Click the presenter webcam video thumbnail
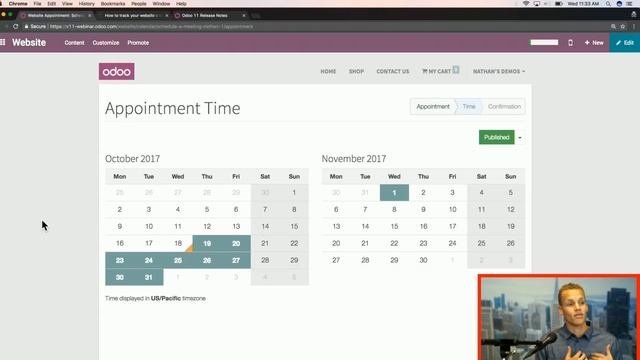Image resolution: width=640 pixels, height=360 pixels. [x=559, y=317]
